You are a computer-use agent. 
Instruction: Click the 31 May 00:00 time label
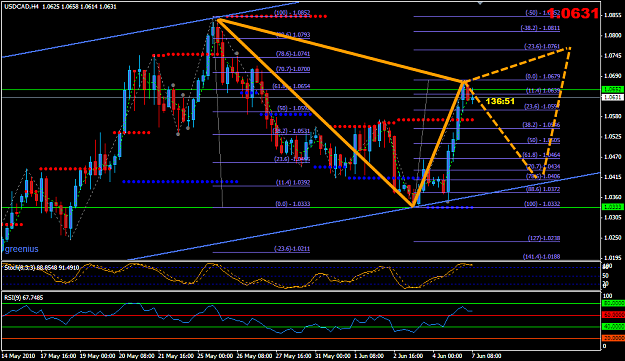332,356
